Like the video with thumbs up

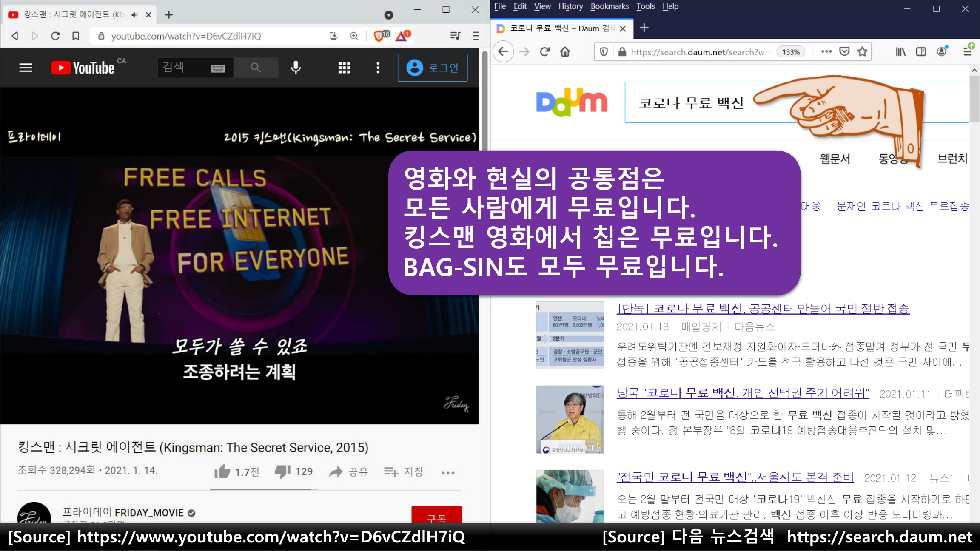point(222,471)
